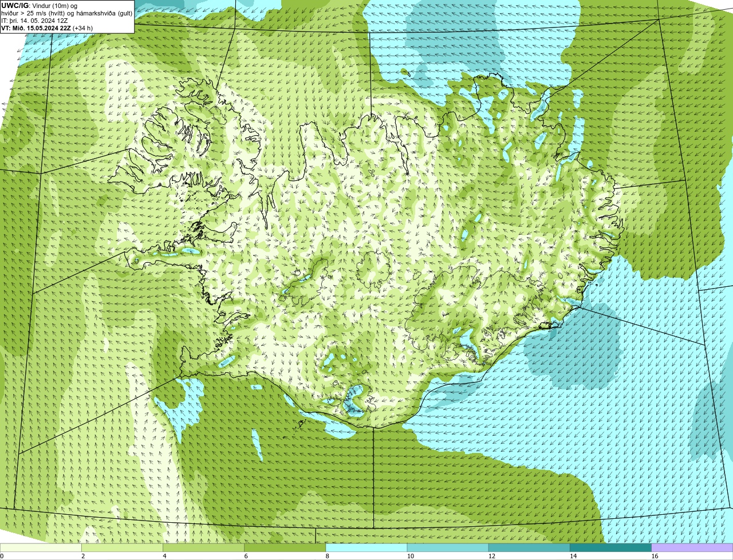Click the legend scale label '16'
This screenshot has width=733, height=560.
pyautogui.click(x=655, y=556)
